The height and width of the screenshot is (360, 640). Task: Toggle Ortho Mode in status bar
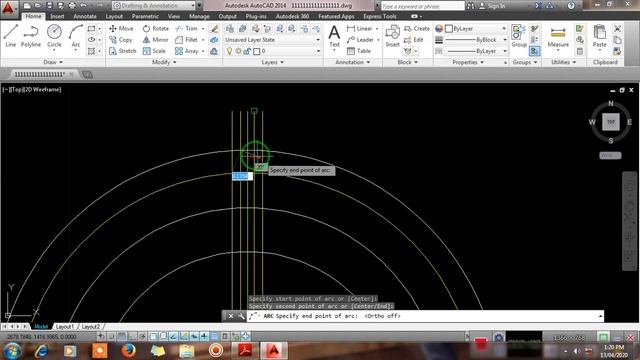click(132, 336)
